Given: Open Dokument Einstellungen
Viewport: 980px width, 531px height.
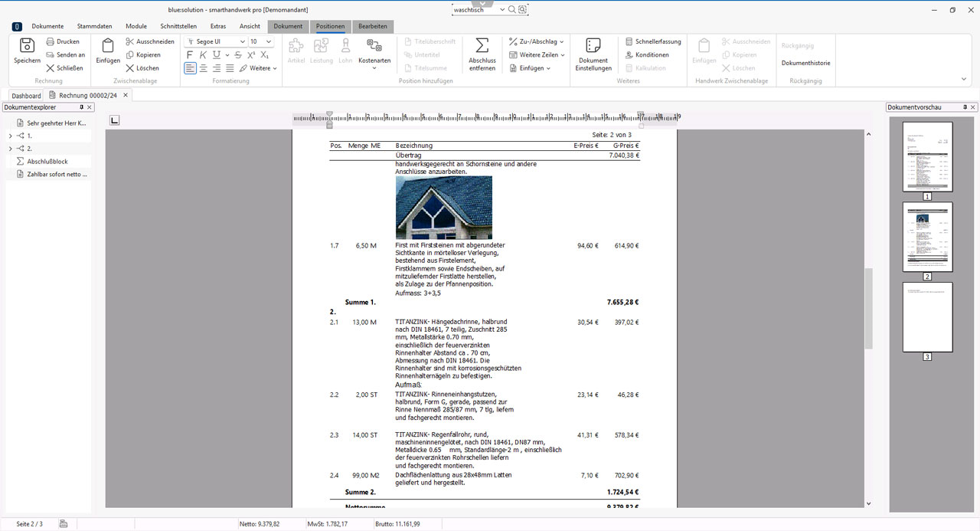Looking at the screenshot, I should pyautogui.click(x=593, y=54).
